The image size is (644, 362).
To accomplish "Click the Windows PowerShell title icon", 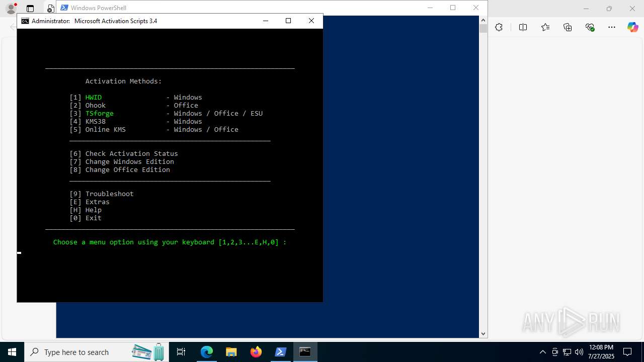I will pyautogui.click(x=64, y=8).
